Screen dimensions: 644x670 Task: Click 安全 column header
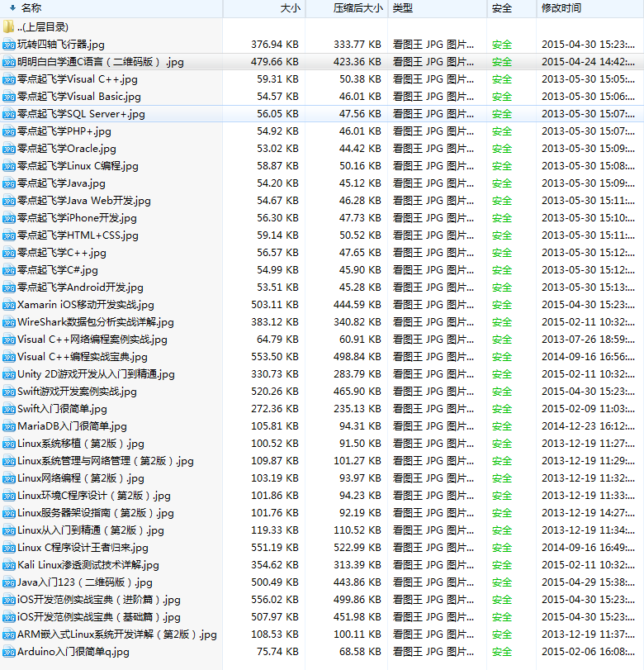(501, 8)
